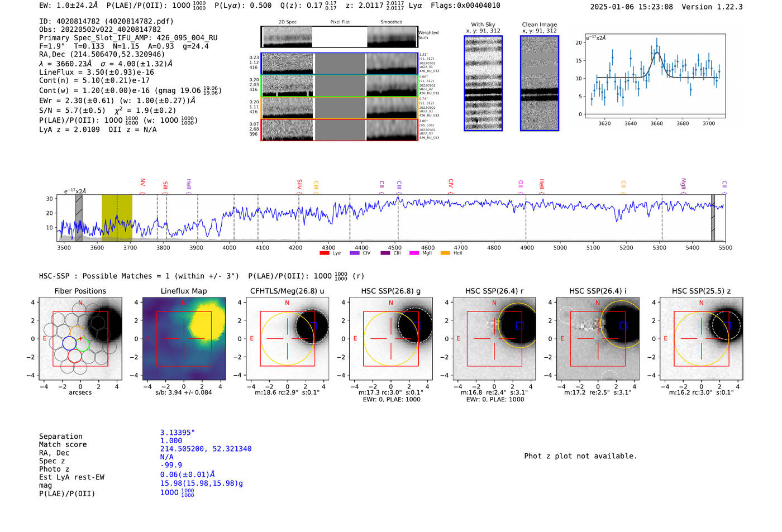
Task: Select the HSC SSP(26.4) r cutout
Action: (x=494, y=339)
